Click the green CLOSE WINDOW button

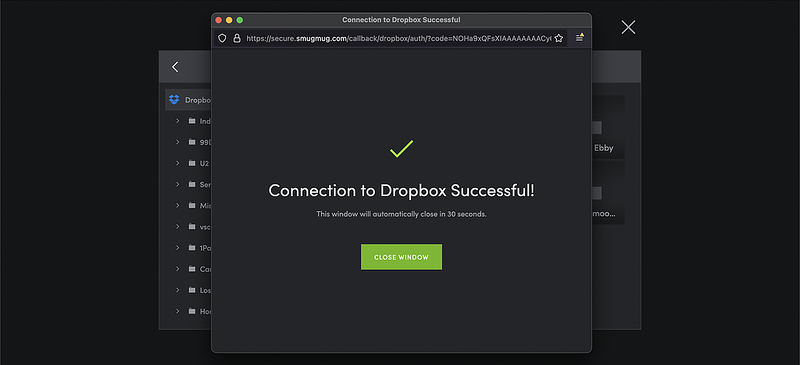(401, 257)
